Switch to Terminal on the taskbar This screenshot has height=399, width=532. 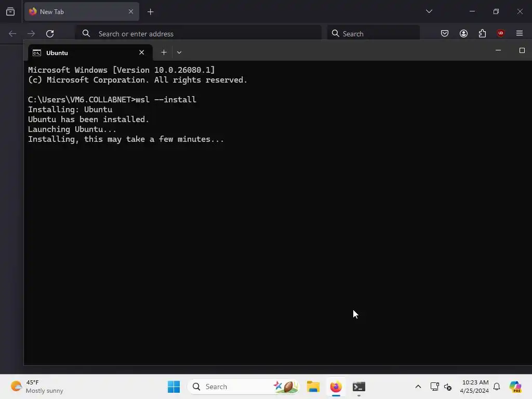point(358,387)
